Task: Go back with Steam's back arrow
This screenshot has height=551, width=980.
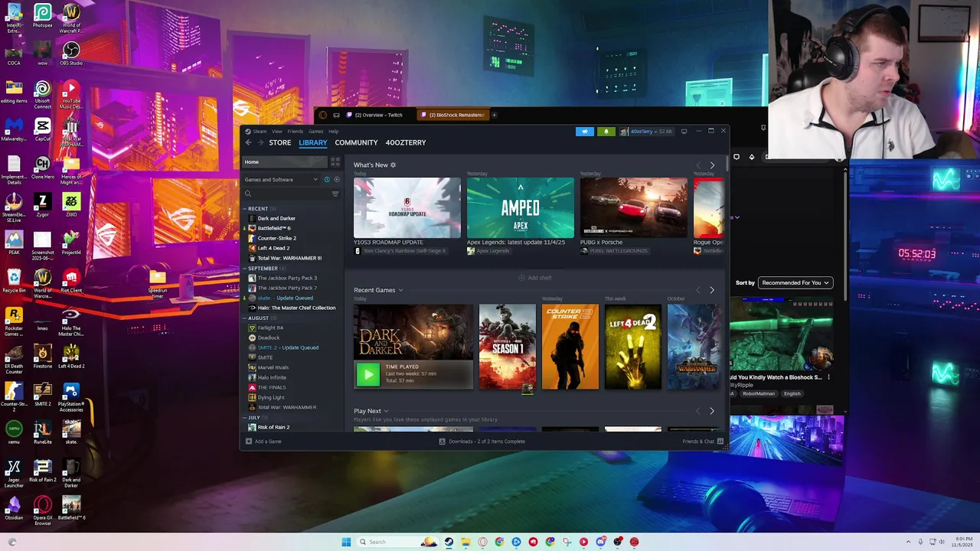Action: [x=248, y=142]
